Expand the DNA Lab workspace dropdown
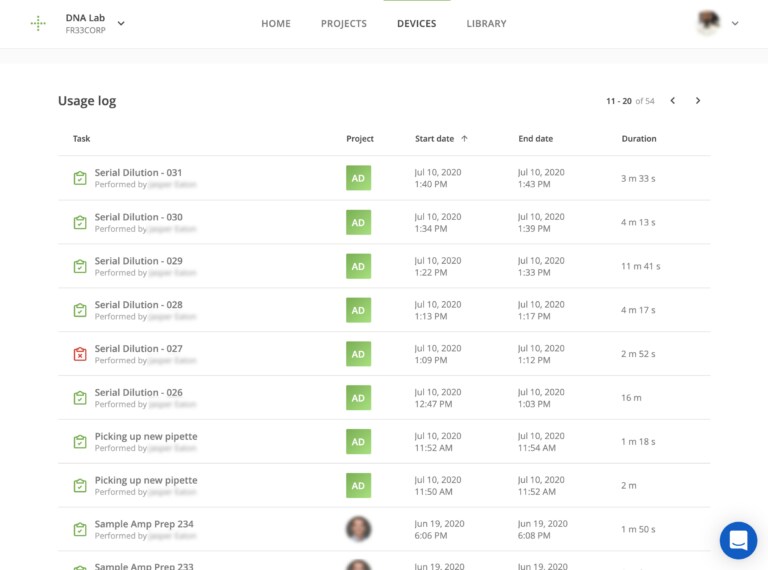 click(x=121, y=23)
